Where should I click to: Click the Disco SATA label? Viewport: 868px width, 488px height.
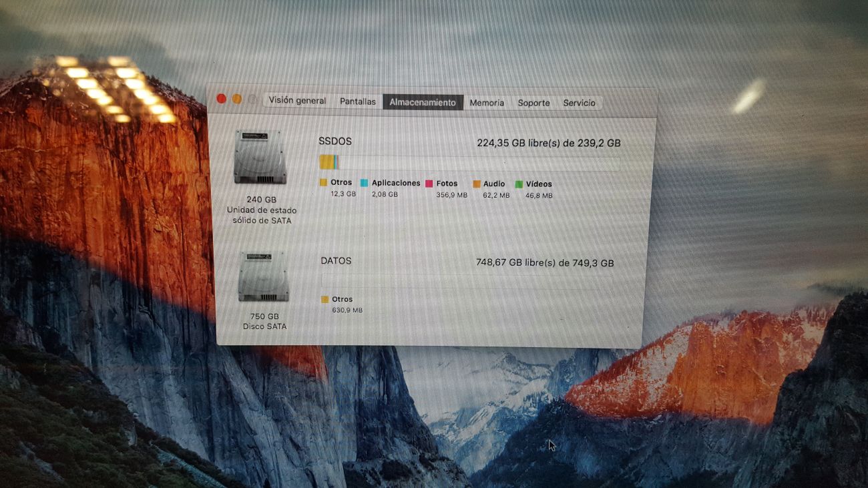pos(264,326)
